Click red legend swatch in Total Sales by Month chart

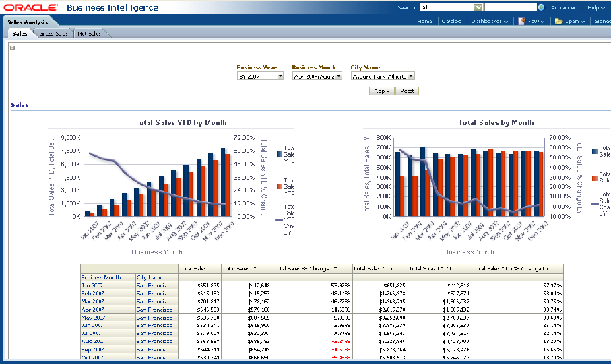(595, 178)
